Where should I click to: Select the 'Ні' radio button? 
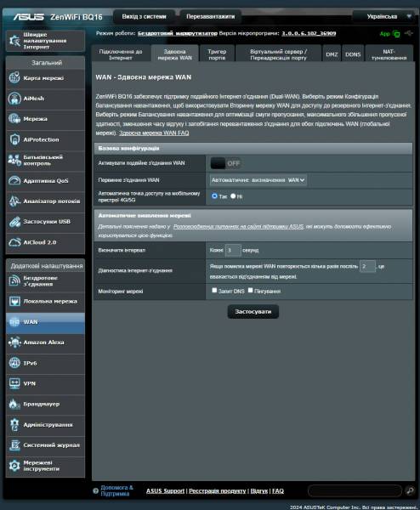tap(233, 195)
